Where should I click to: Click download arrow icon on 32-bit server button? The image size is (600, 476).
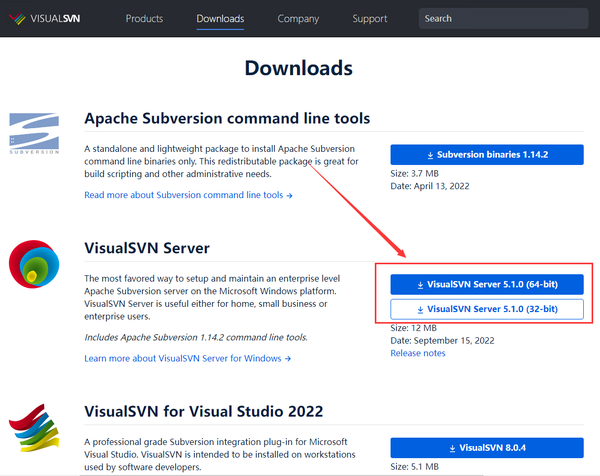coord(420,310)
